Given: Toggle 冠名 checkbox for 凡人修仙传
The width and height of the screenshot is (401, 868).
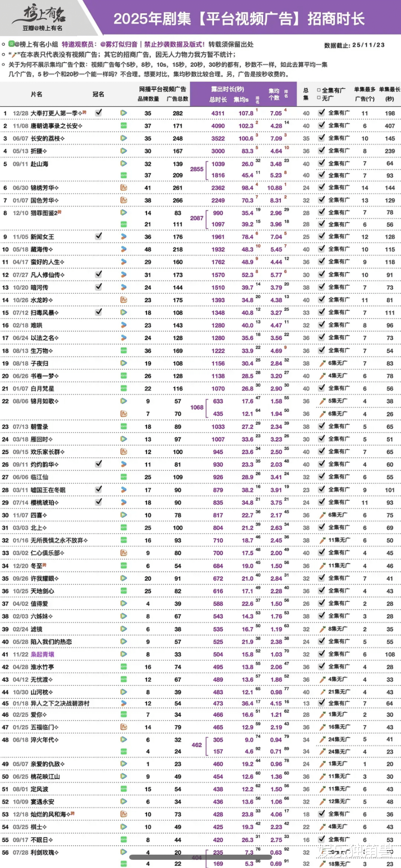Looking at the screenshot, I should coord(98,274).
